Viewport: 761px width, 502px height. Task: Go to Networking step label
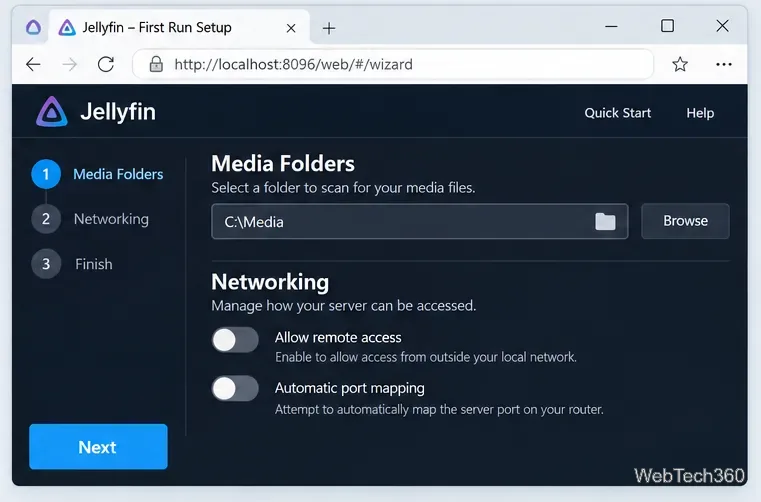tap(111, 219)
